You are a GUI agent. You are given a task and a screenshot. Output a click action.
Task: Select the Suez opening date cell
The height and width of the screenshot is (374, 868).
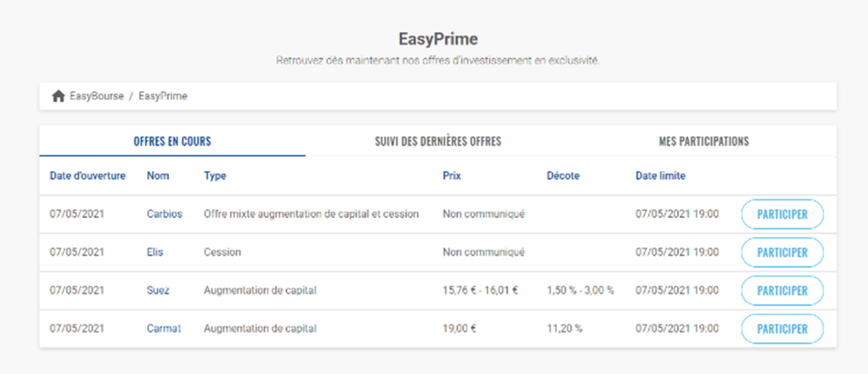click(x=77, y=290)
